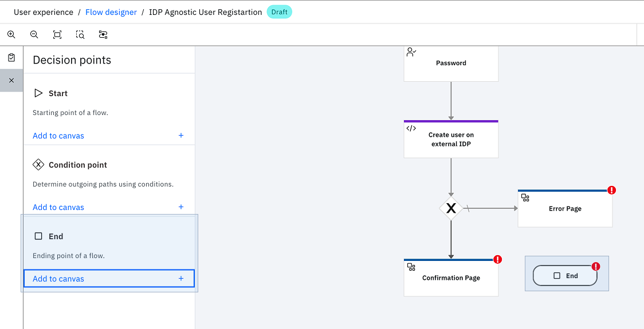
Task: Click the flow layout icon in toolbar
Action: pos(104,35)
